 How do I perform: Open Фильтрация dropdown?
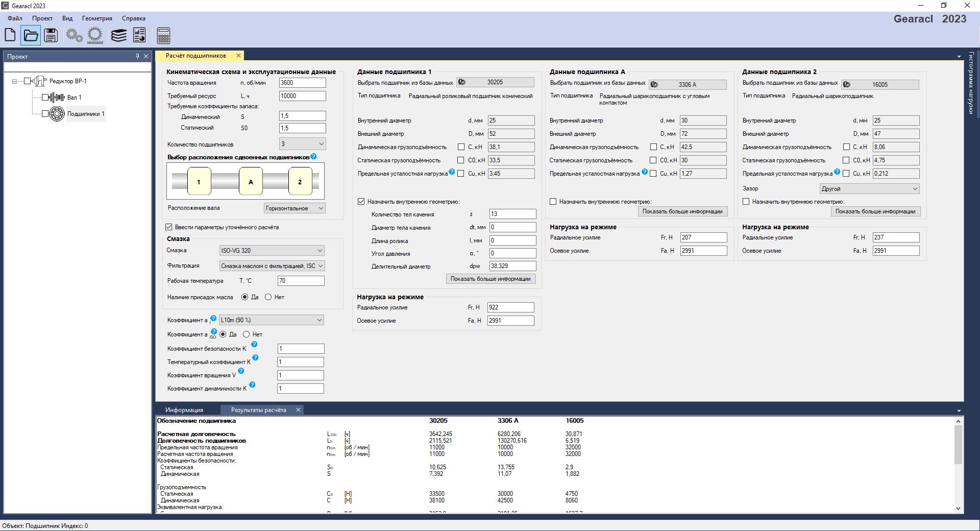[x=272, y=266]
